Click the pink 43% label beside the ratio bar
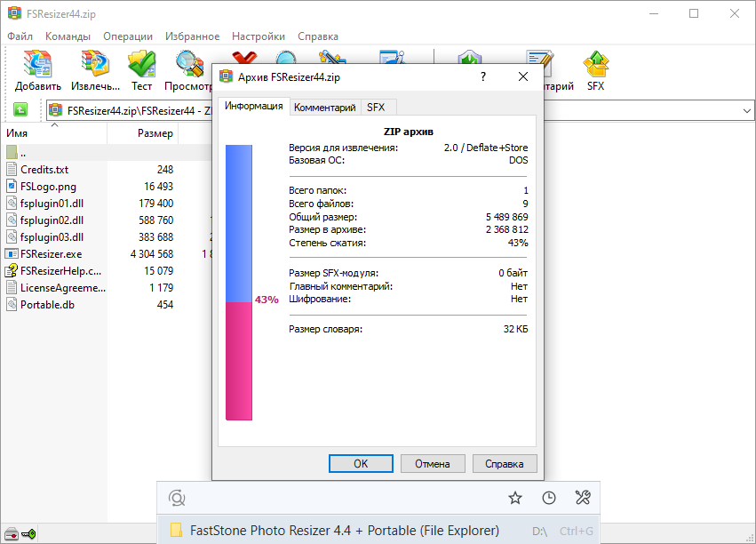Image resolution: width=756 pixels, height=544 pixels. (x=267, y=300)
